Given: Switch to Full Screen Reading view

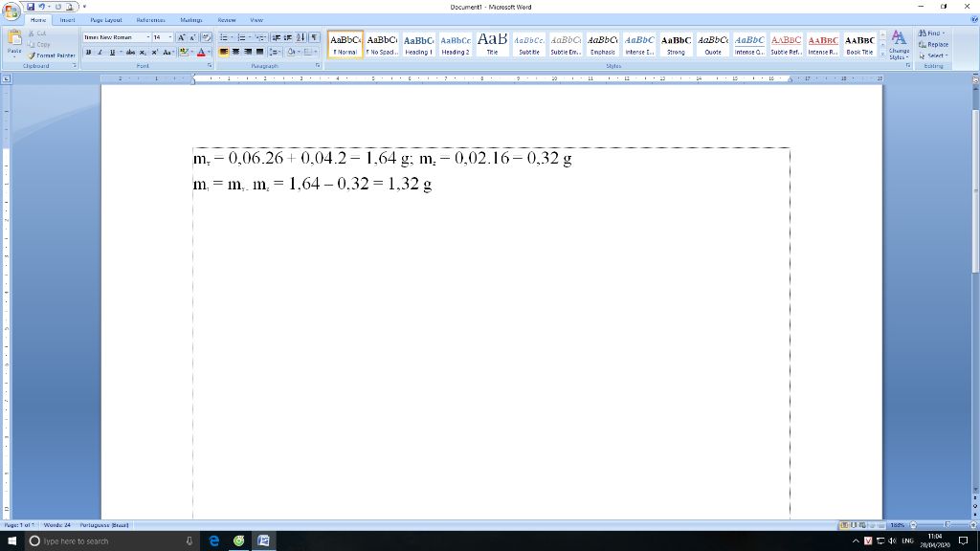Looking at the screenshot, I should [x=853, y=525].
